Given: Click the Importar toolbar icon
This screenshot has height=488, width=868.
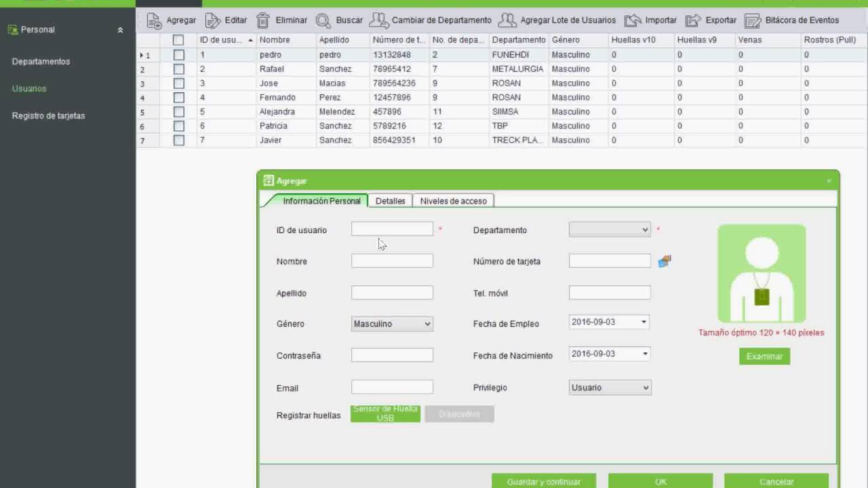Looking at the screenshot, I should click(632, 20).
